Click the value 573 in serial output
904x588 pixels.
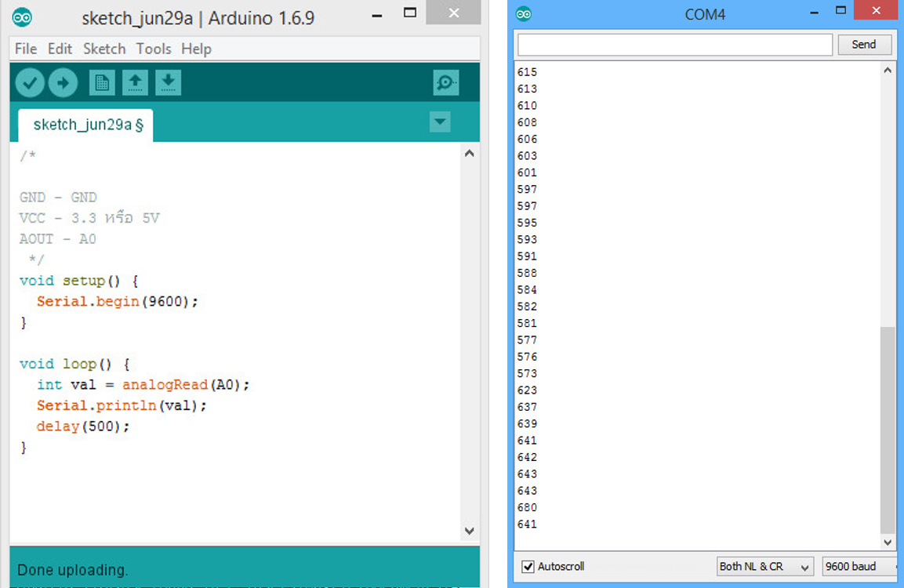click(x=527, y=373)
